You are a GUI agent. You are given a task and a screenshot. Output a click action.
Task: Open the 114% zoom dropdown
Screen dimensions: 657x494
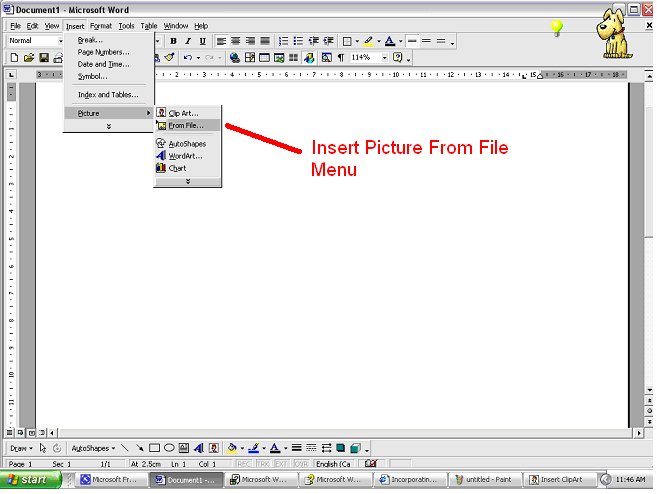coord(384,57)
